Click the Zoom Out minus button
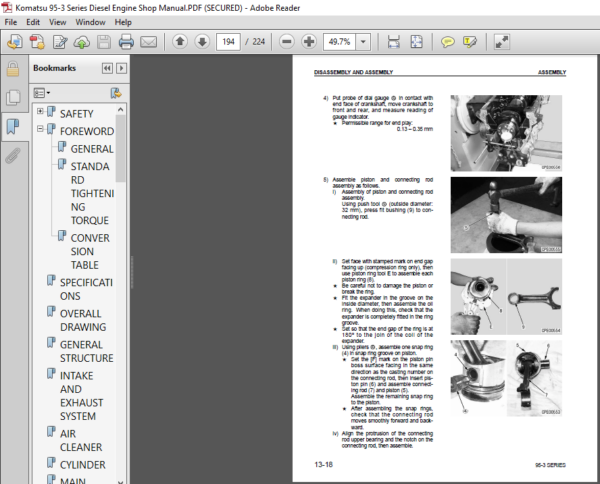The height and width of the screenshot is (484, 600). tap(287, 41)
